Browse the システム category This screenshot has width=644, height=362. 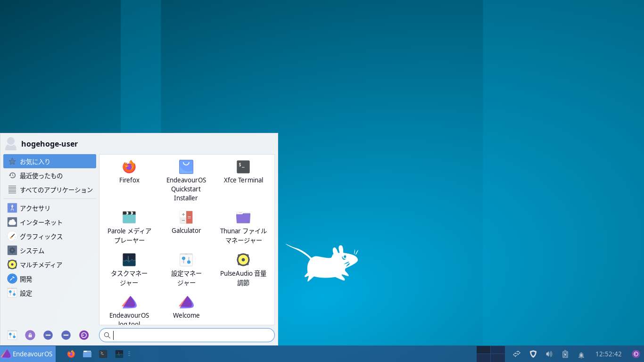[x=50, y=250]
